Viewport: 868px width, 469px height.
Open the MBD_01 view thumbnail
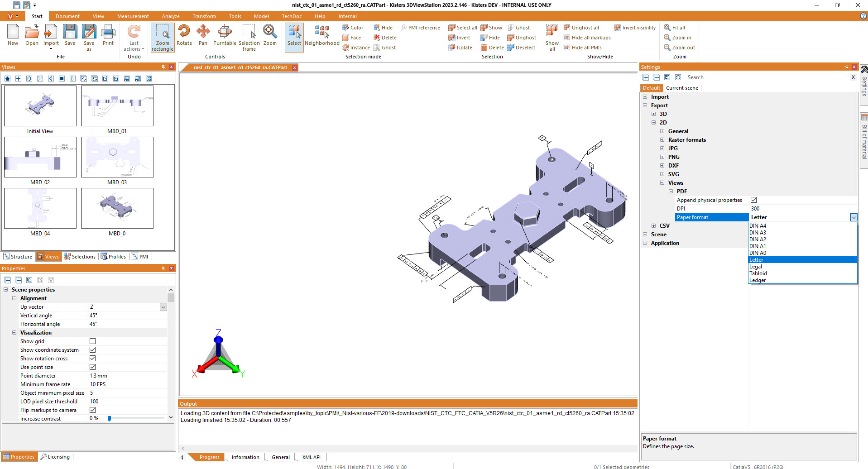pos(117,106)
